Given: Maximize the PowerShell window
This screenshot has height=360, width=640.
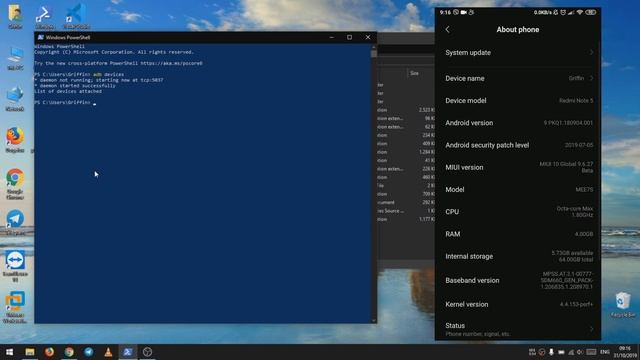Looking at the screenshot, I should [349, 37].
